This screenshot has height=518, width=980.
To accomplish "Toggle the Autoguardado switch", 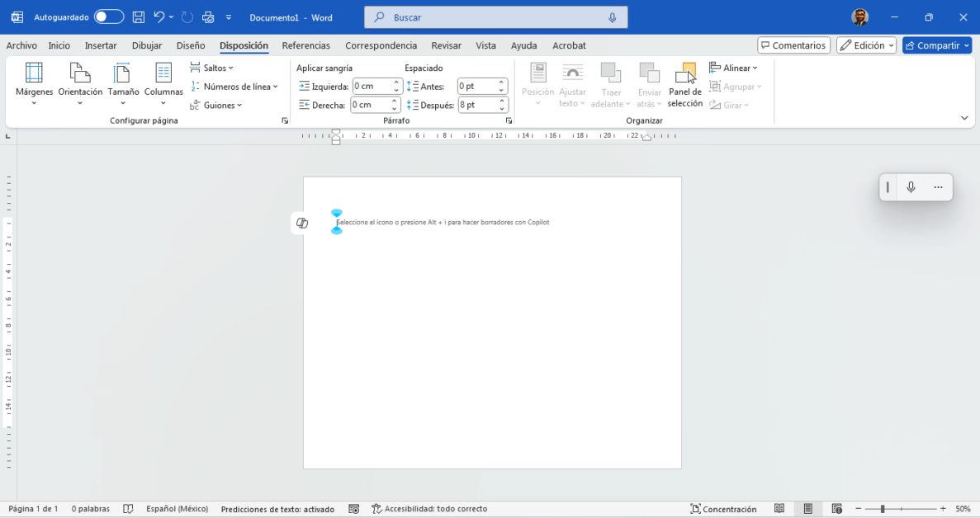I will click(108, 17).
